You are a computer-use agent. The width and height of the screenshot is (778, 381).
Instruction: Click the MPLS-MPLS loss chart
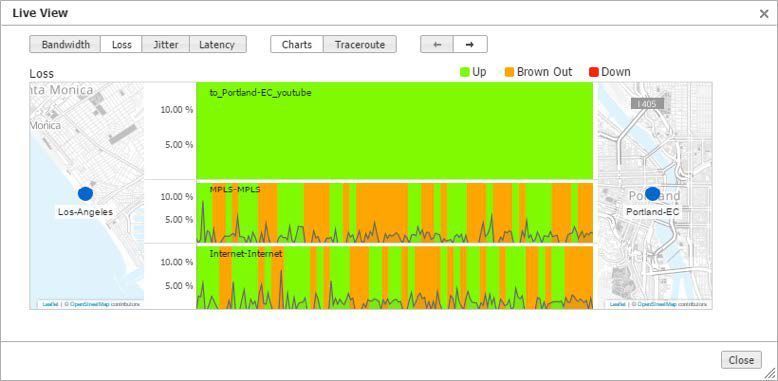[x=394, y=213]
